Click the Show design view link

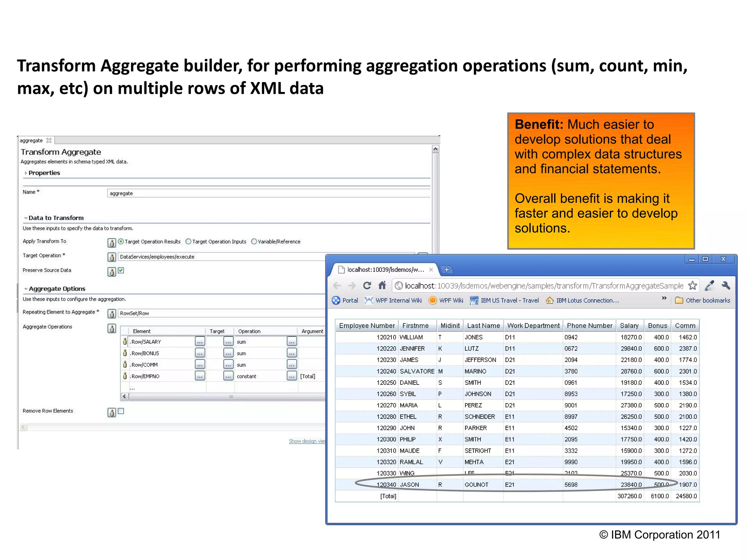[307, 441]
